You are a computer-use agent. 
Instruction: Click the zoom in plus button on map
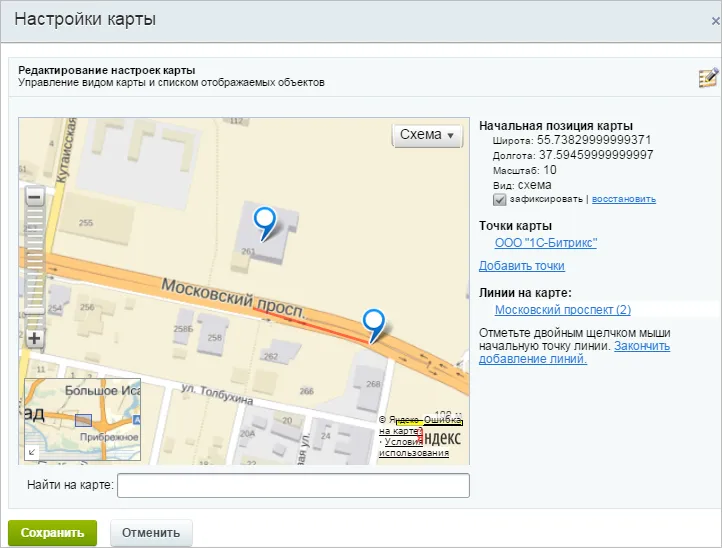point(35,338)
